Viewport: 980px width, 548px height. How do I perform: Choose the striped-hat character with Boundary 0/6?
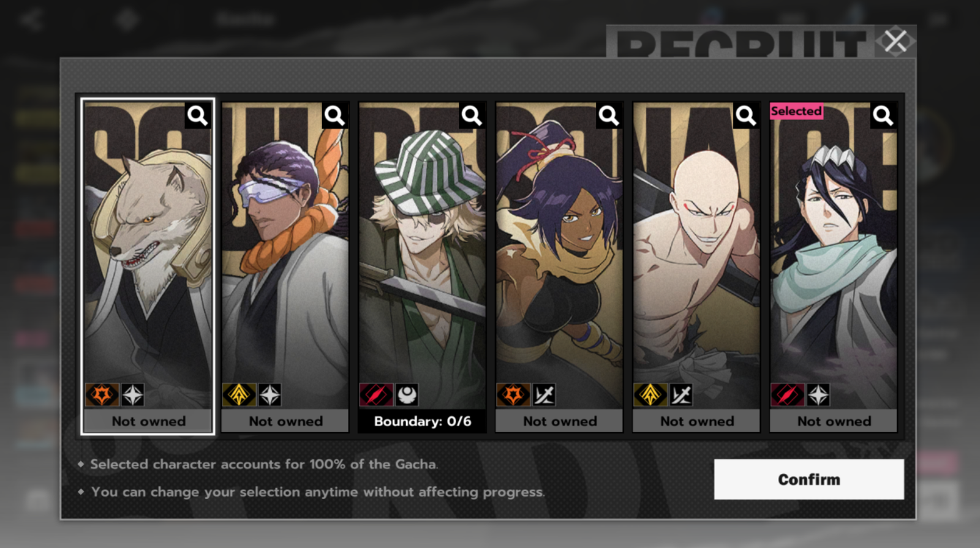[x=422, y=266]
